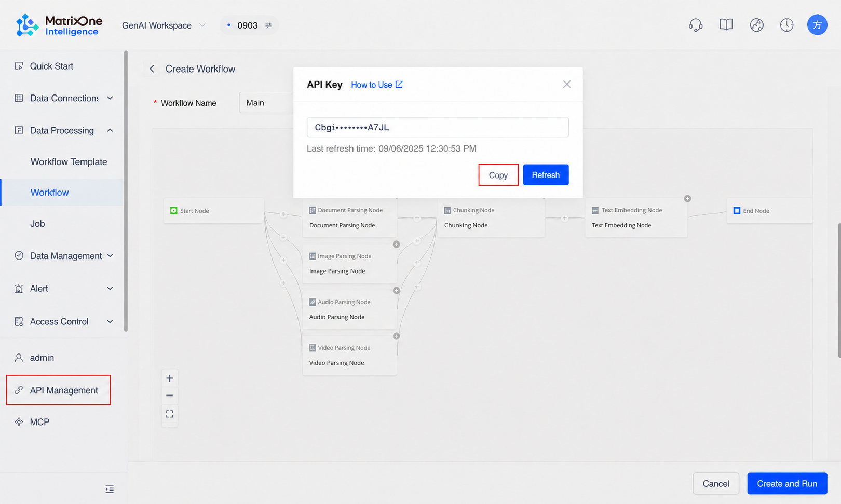Zoom out on the workflow canvas
This screenshot has height=504, width=841.
pos(169,396)
